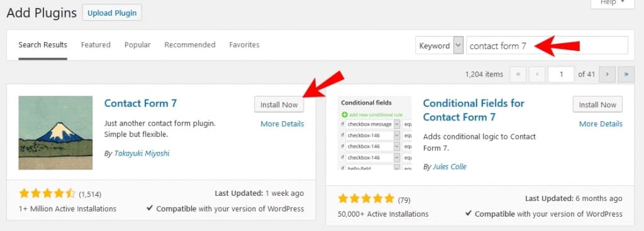Focus the plugin search input field

tap(547, 45)
